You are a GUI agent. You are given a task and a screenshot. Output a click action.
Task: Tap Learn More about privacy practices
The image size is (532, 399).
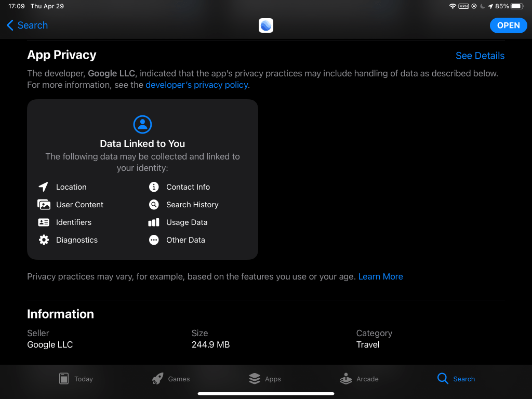[380, 276]
